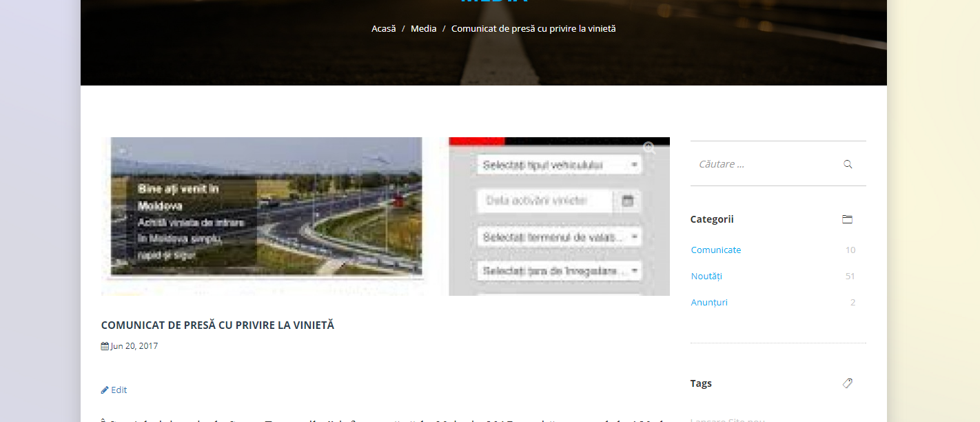Click the magnifier zoom icon on the article image
This screenshot has width=980, height=422.
(649, 148)
